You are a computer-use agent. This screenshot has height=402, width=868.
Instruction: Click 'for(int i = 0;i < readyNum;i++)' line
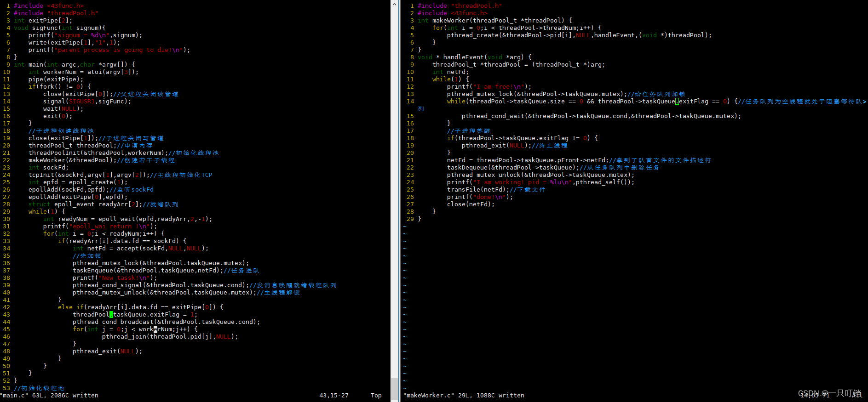point(104,233)
